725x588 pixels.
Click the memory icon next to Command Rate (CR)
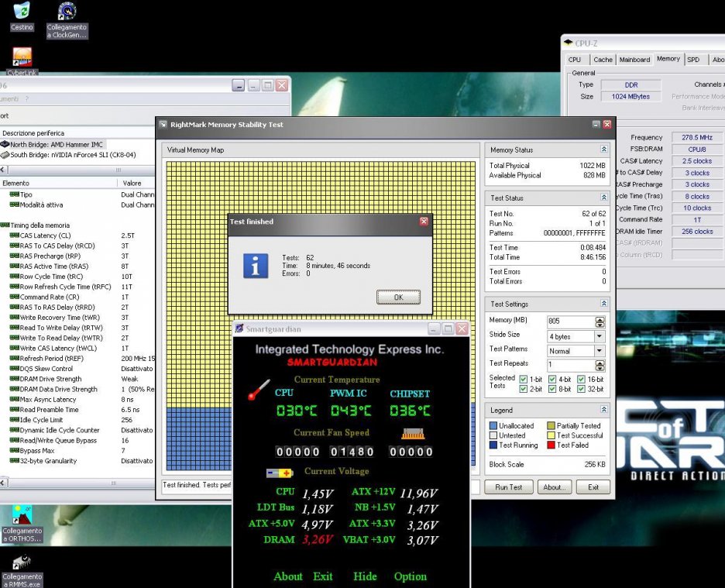click(x=15, y=297)
